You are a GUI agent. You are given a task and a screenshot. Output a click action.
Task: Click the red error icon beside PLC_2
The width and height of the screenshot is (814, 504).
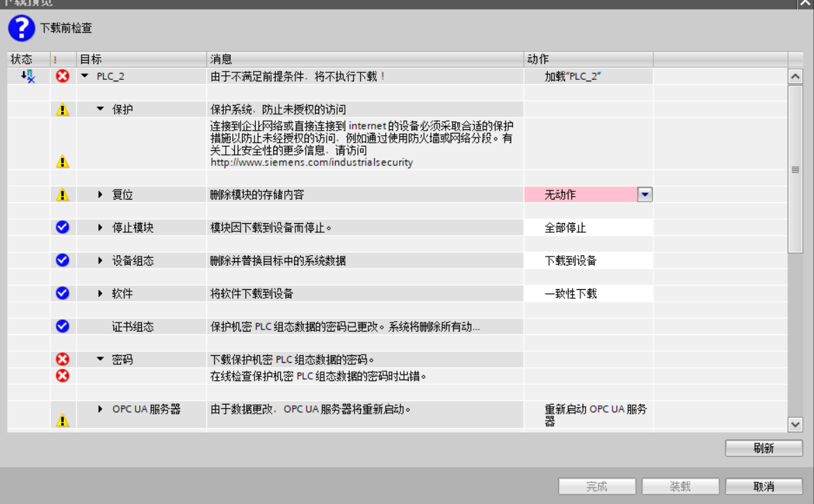click(x=63, y=76)
